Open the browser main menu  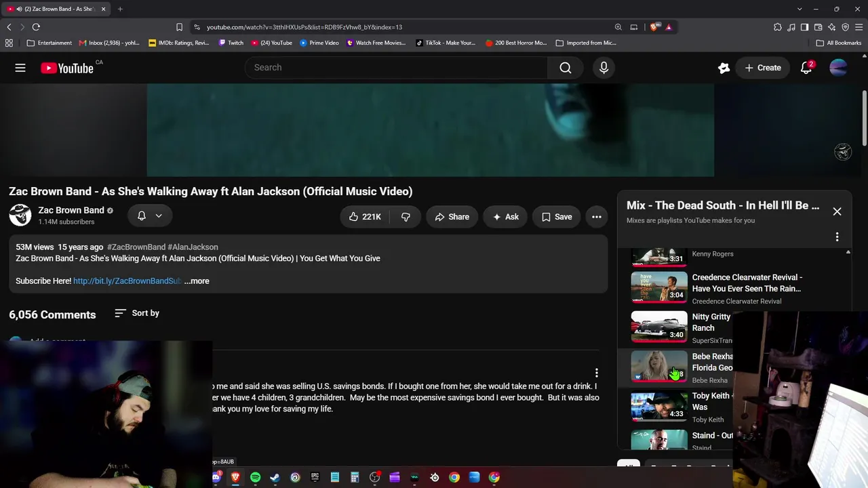click(859, 27)
